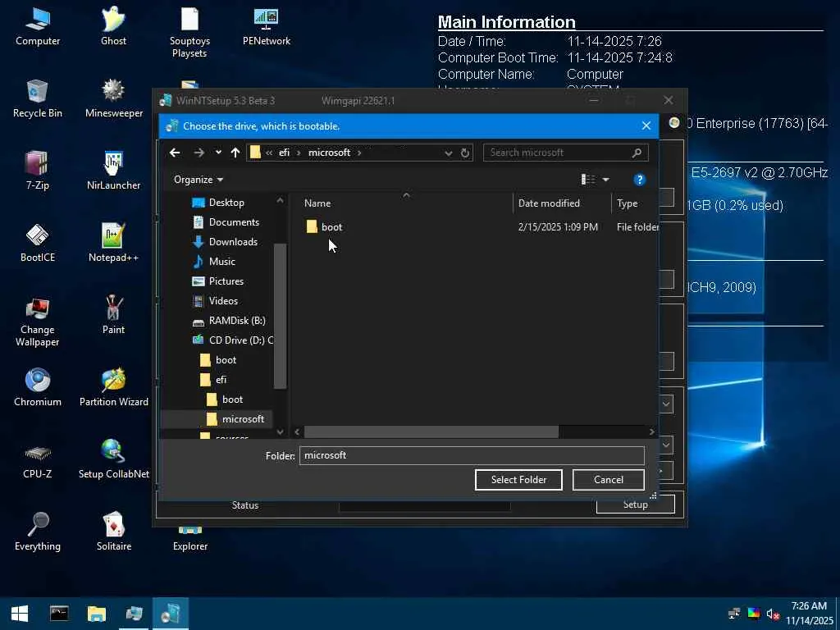Cancel the folder selection dialog
This screenshot has width=840, height=630.
click(608, 480)
